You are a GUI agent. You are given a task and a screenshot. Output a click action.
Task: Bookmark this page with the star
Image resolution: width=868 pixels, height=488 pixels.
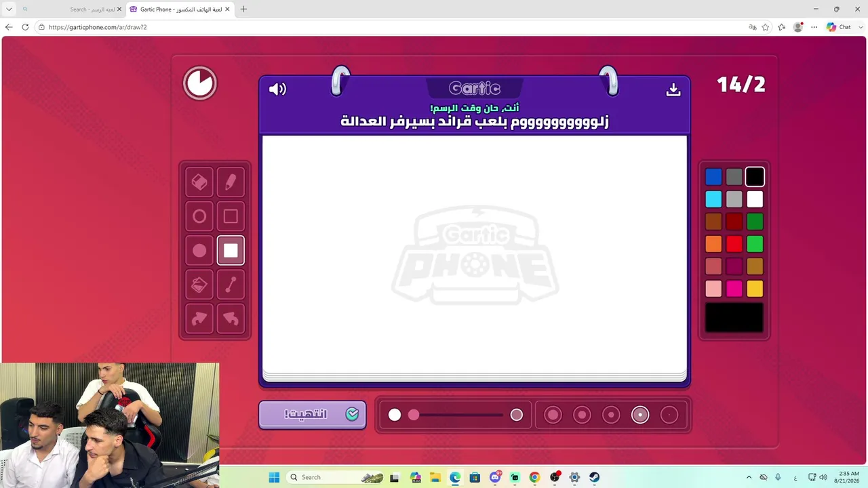click(766, 27)
